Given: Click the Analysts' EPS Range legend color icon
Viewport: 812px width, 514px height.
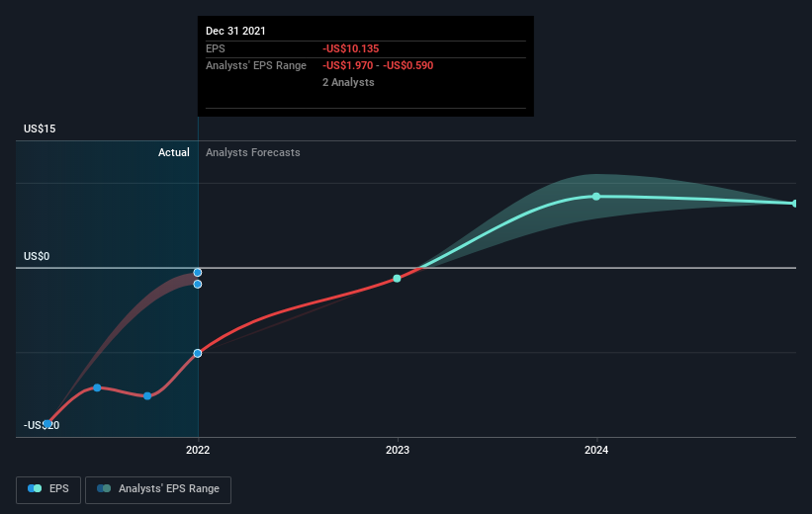Looking at the screenshot, I should coord(104,488).
